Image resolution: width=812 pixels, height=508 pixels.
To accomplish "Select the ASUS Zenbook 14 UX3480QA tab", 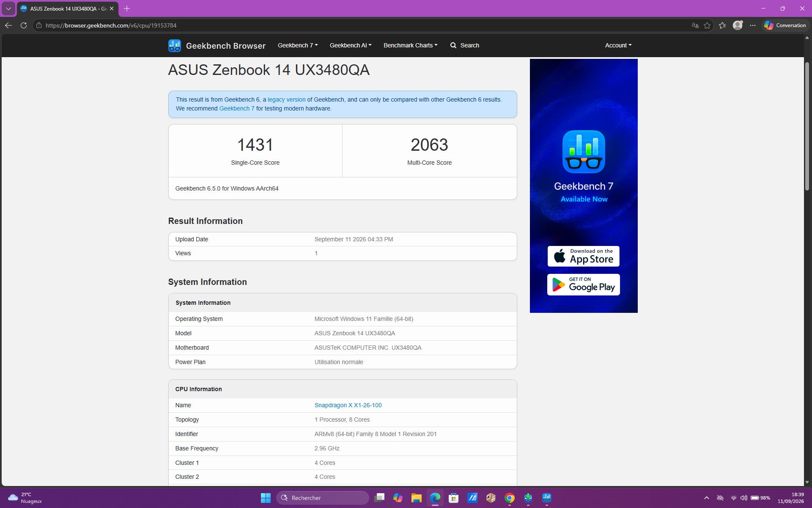I will (68, 8).
